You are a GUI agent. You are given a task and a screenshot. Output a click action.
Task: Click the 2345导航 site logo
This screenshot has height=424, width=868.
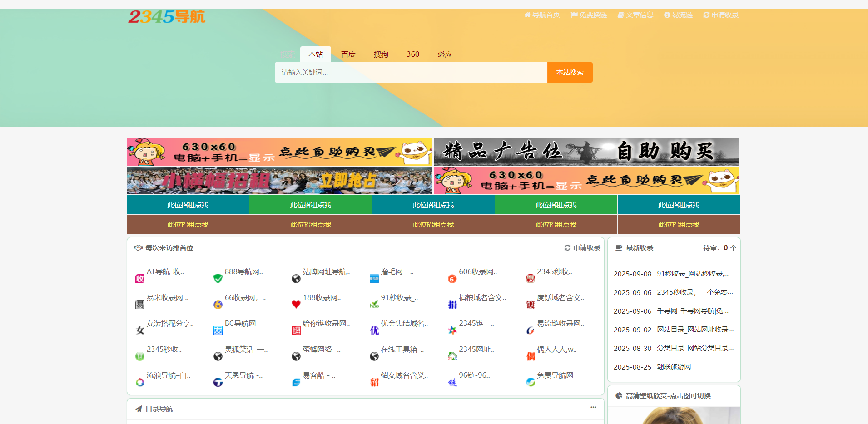coord(167,17)
